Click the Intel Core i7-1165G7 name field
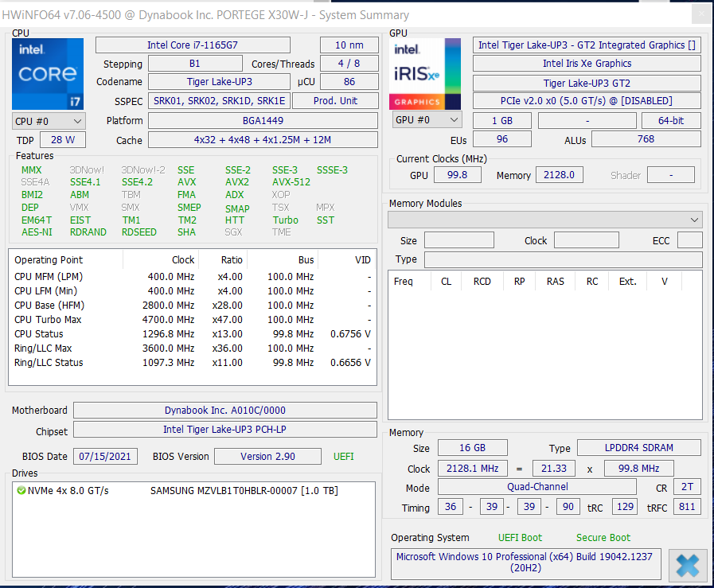 point(193,45)
